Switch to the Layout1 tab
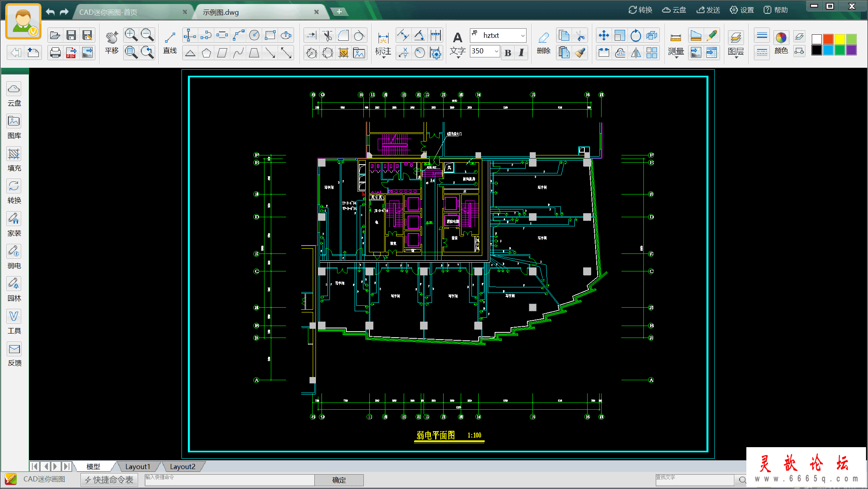The height and width of the screenshot is (489, 868). [138, 467]
